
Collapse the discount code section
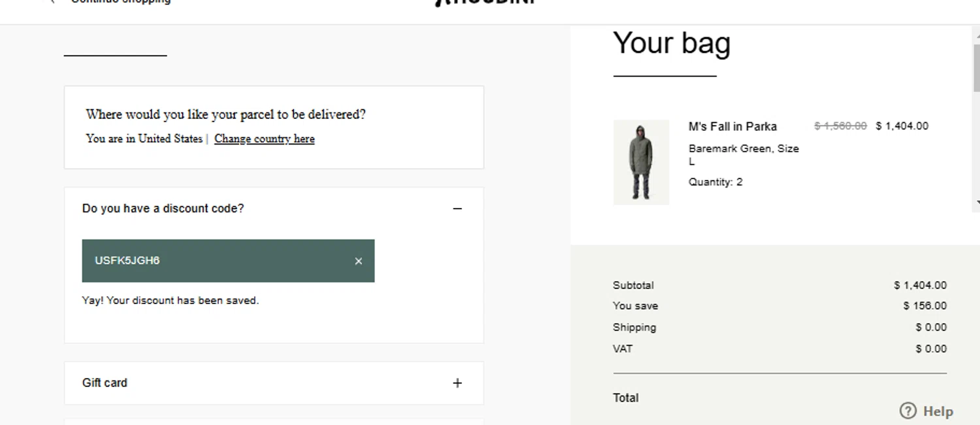(457, 209)
